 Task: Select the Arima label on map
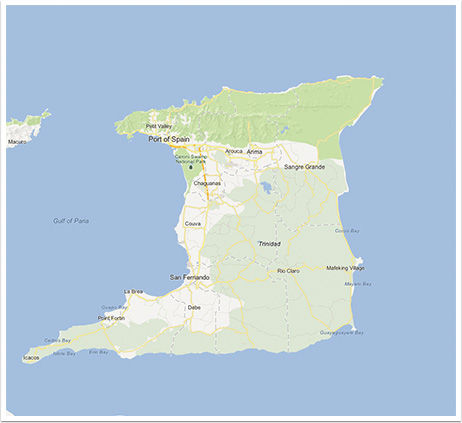(254, 152)
